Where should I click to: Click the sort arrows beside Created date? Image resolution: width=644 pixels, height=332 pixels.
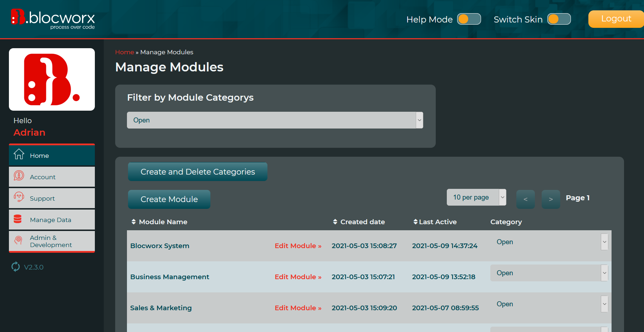click(x=335, y=222)
